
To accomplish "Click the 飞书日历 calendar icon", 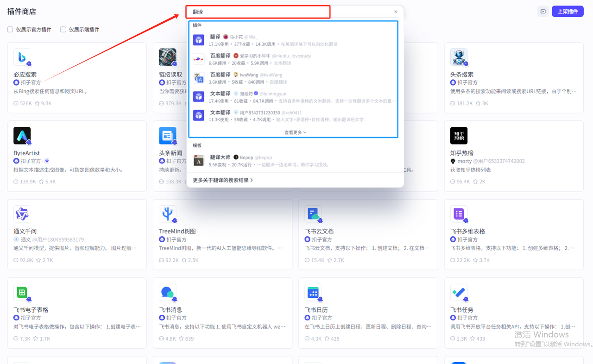I will pos(313,292).
